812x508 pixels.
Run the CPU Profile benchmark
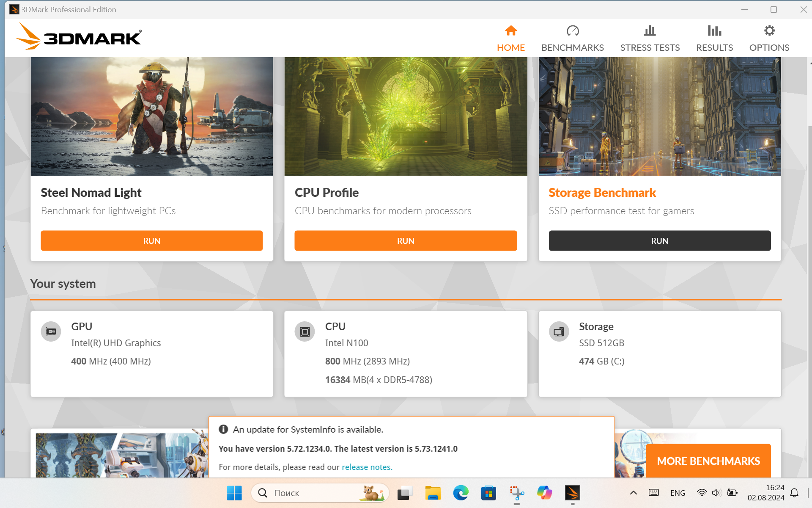(405, 240)
